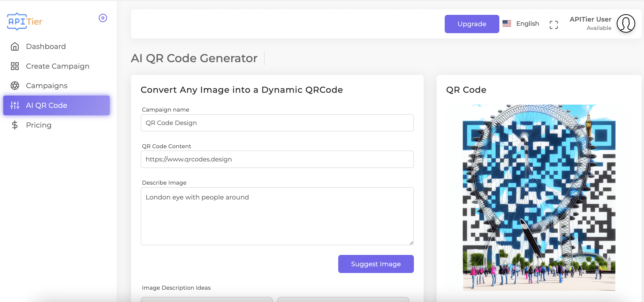Click the generated London Eye QR image
The width and height of the screenshot is (644, 302).
point(539,198)
